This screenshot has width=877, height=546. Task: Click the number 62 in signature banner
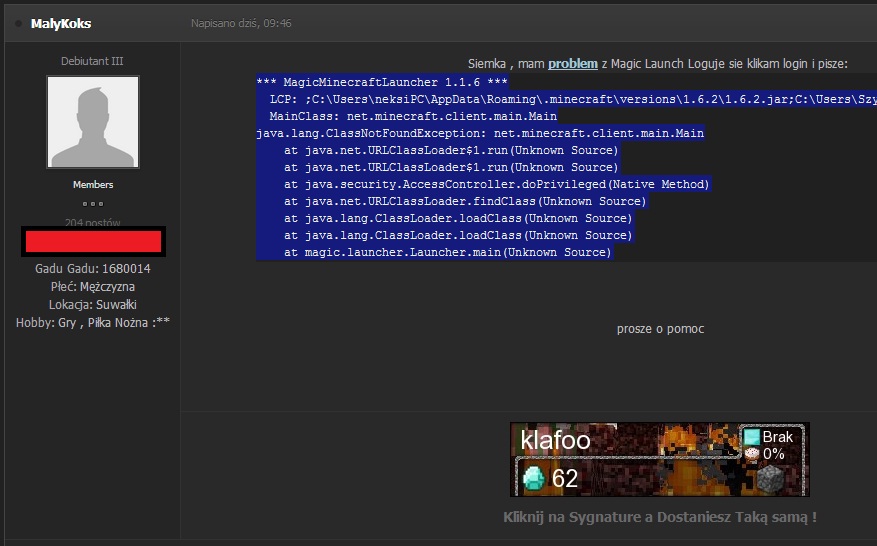point(564,479)
